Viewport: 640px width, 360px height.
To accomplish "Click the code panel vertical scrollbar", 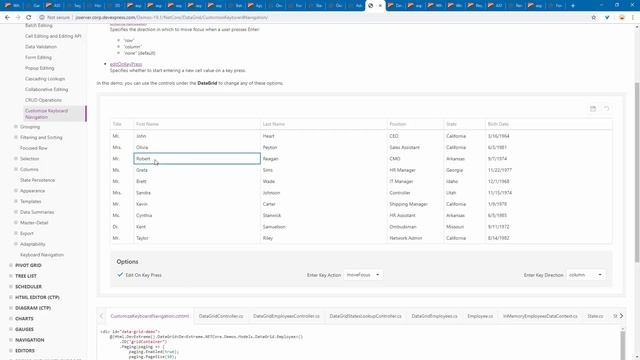I will (x=622, y=345).
